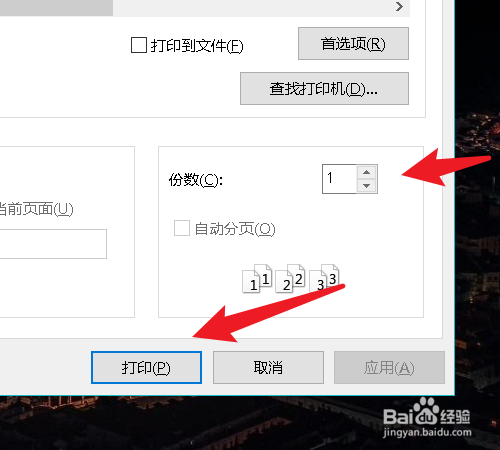
Task: Click the jingyan.baidu.com watermark text
Action: [427, 433]
